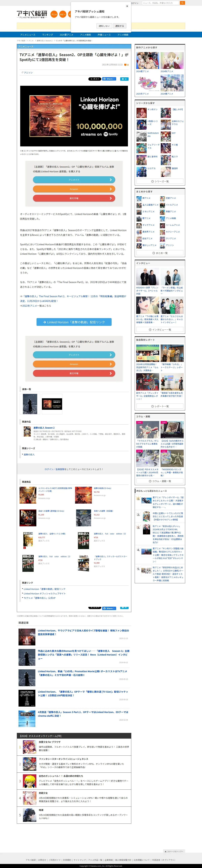202x868 pixels.
Task: Click the レポート一覧 button
Action: tap(160, 406)
